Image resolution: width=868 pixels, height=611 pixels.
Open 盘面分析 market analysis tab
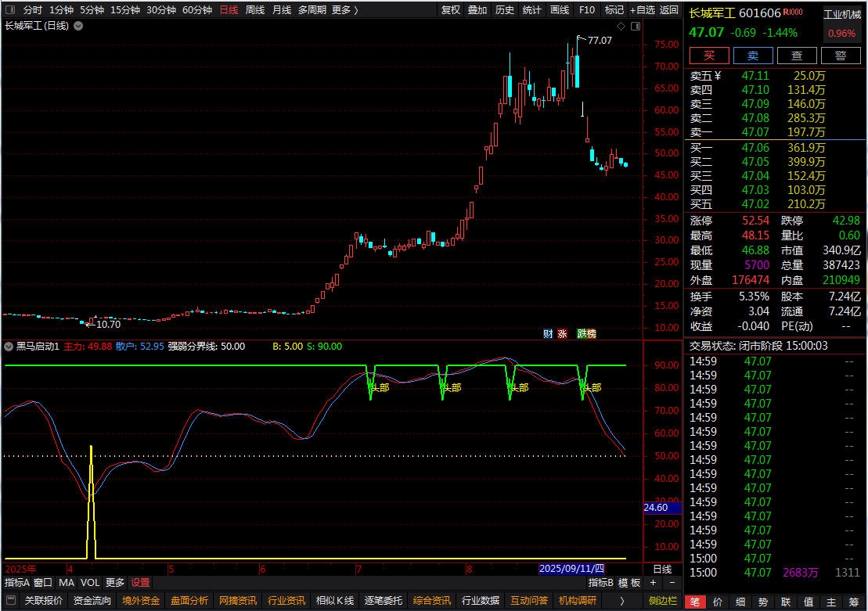point(189,601)
